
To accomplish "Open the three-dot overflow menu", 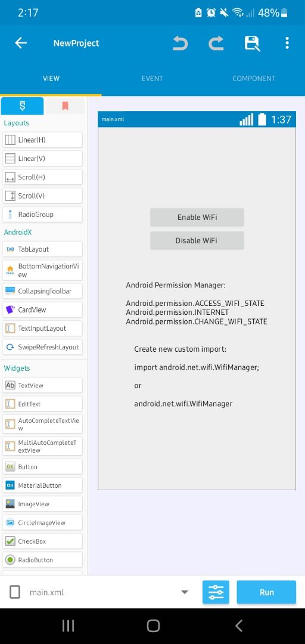I will [x=287, y=43].
